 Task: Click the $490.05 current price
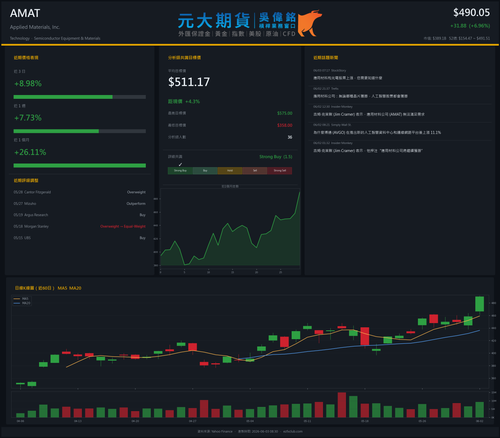[x=471, y=13]
